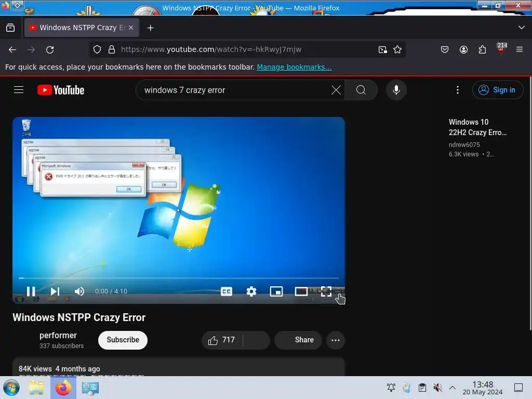The width and height of the screenshot is (532, 399).
Task: Open the notifications bell in tray
Action: pyautogui.click(x=391, y=388)
